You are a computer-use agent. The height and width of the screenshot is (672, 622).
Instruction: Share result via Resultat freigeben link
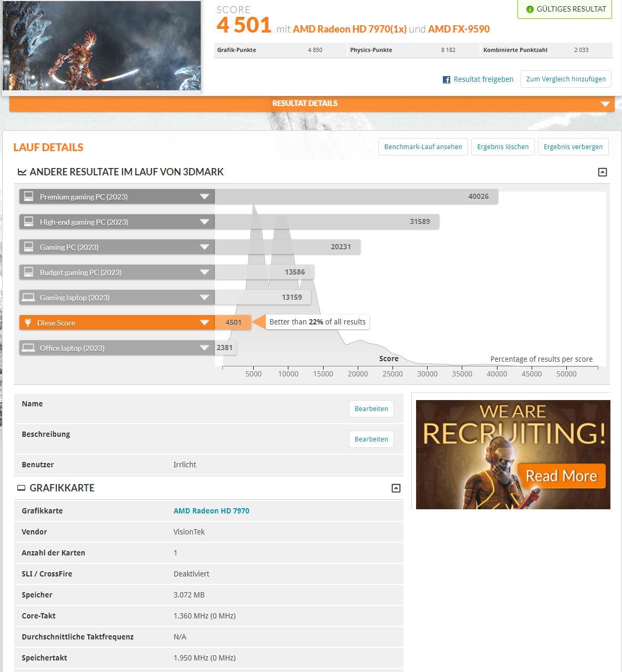[483, 79]
